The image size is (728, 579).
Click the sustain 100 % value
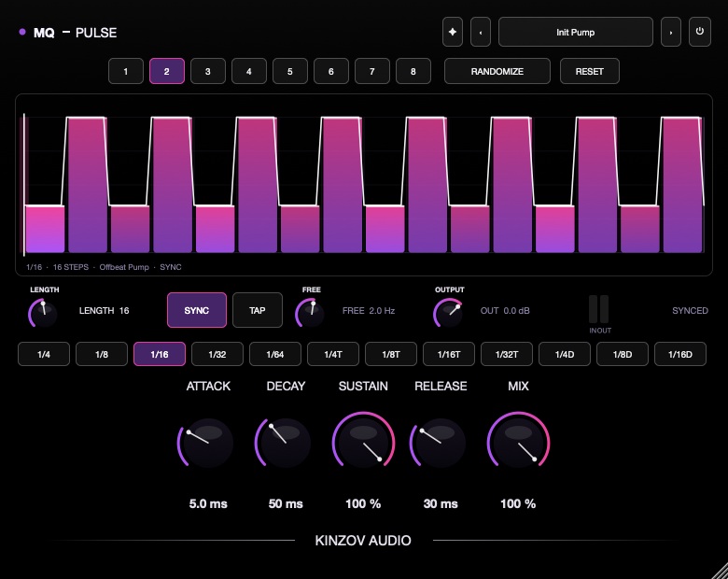click(x=363, y=503)
